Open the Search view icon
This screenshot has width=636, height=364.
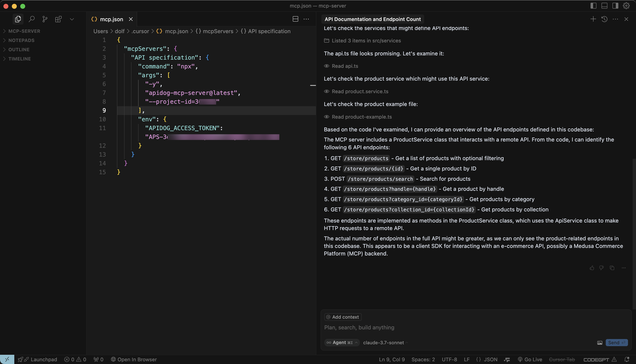pos(31,19)
